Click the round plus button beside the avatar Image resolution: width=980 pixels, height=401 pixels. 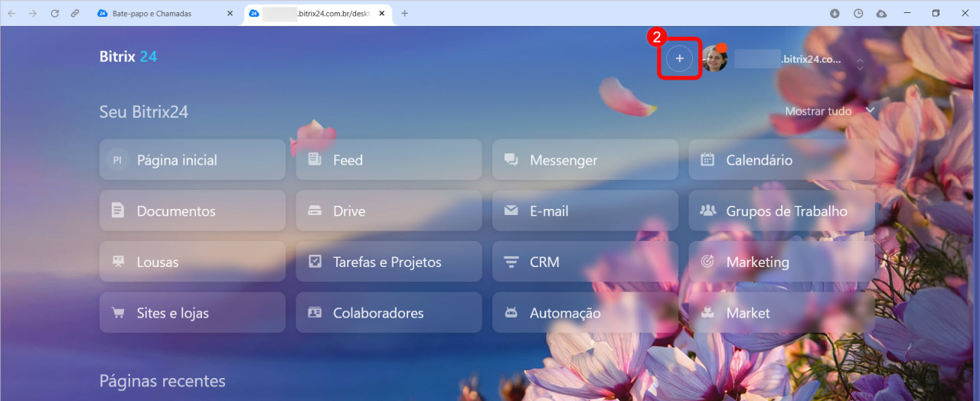679,58
